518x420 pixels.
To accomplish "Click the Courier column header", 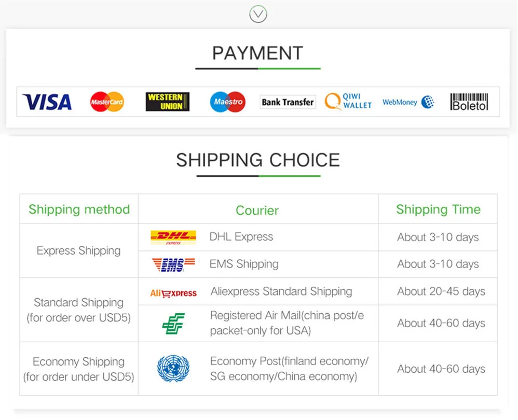I will point(257,211).
